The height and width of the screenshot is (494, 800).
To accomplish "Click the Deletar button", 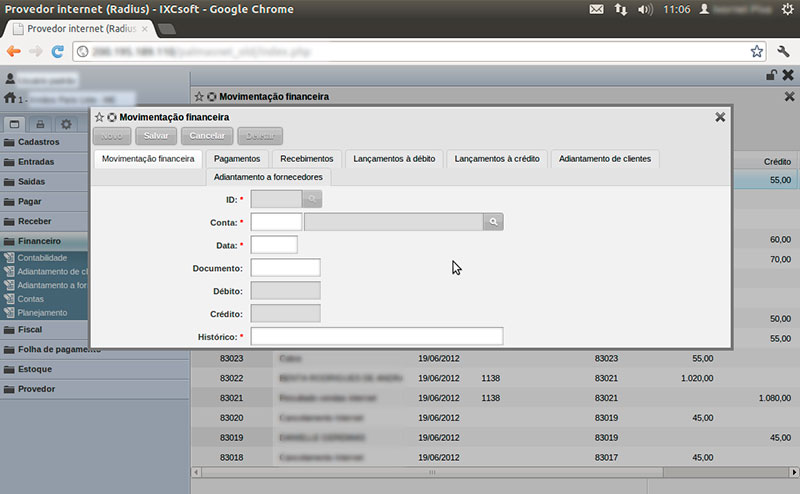I will pyautogui.click(x=260, y=136).
